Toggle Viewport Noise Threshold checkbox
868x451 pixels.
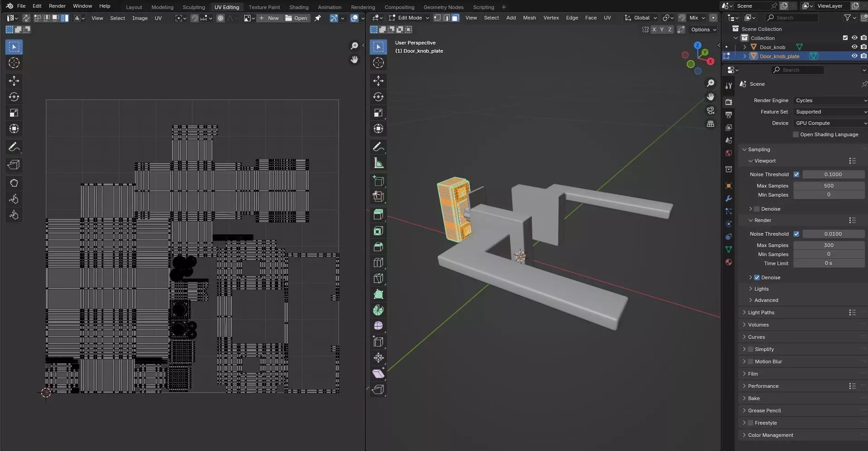click(x=796, y=174)
